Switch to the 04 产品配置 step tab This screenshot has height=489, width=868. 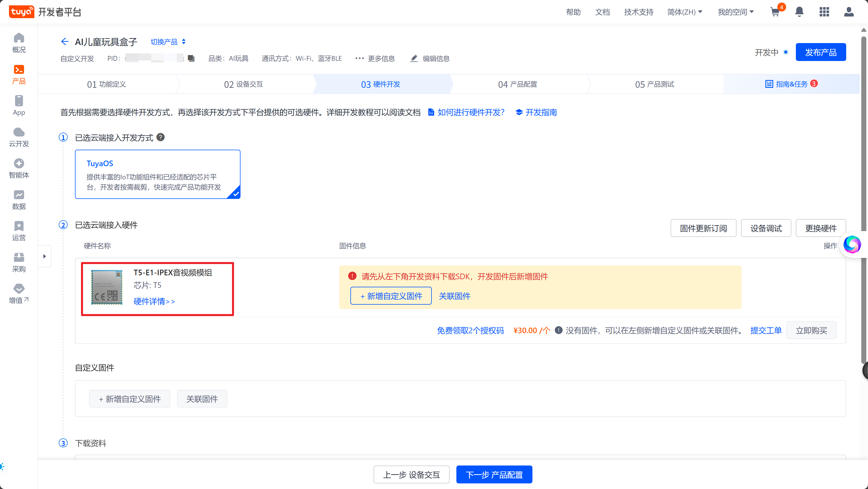click(x=517, y=84)
